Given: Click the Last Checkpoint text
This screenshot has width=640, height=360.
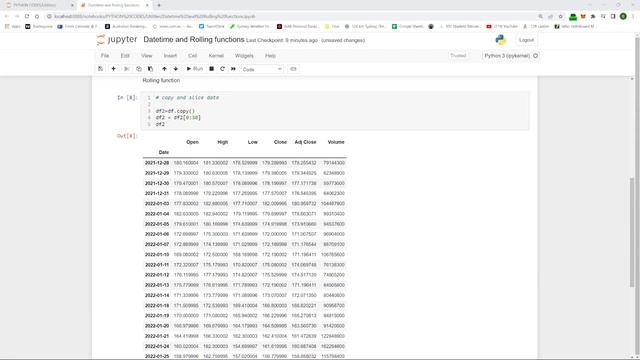Looking at the screenshot, I should pos(282,40).
